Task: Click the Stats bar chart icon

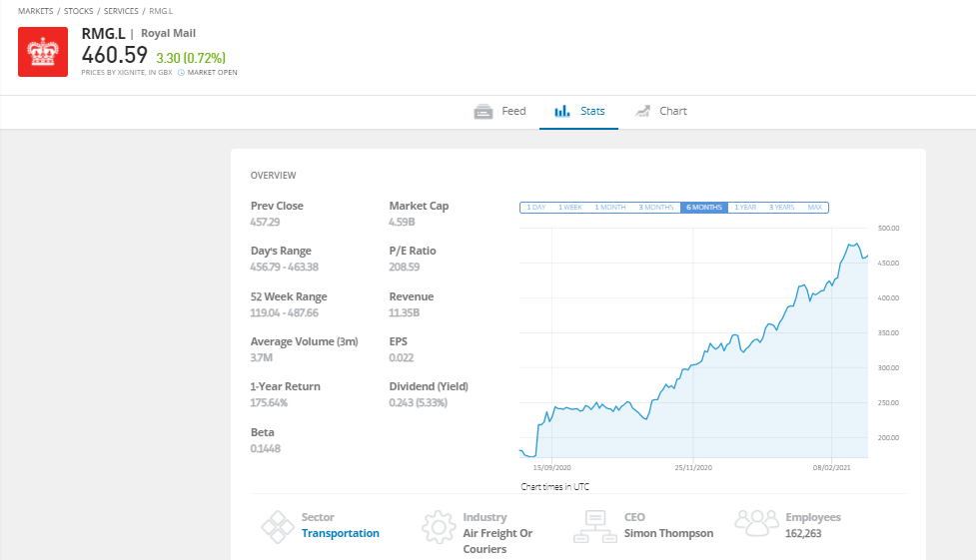Action: (562, 111)
